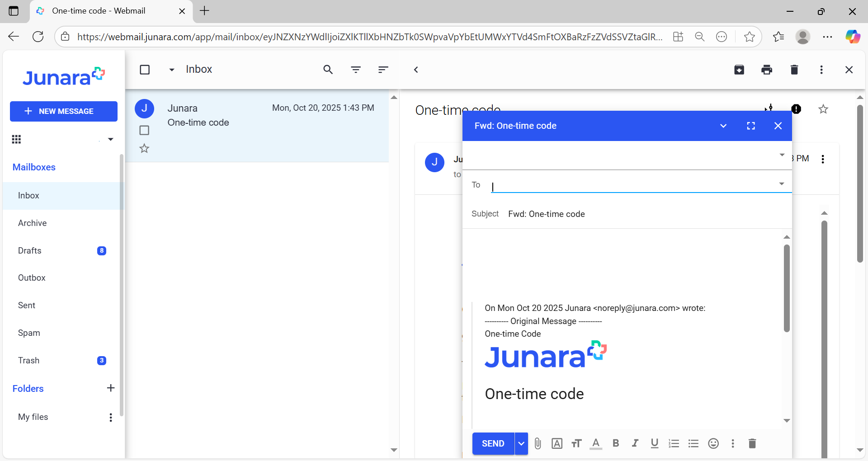The image size is (868, 461).
Task: Report the email as spam with the exclamation icon
Action: coord(796,109)
